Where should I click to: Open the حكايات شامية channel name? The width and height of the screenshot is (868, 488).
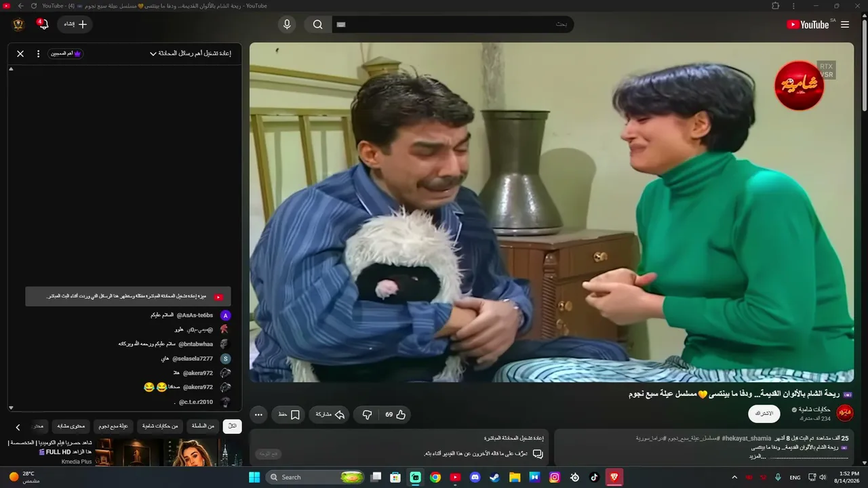point(814,409)
